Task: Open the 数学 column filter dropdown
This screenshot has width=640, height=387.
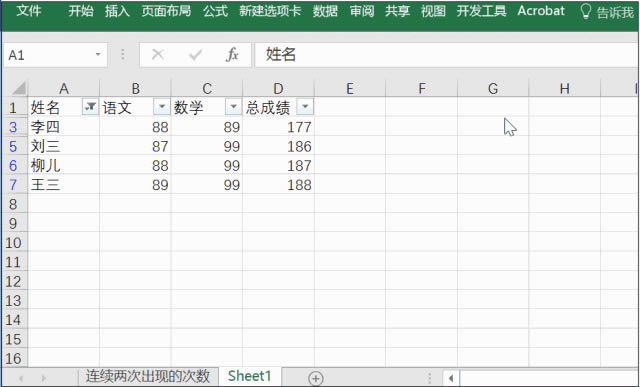Action: tap(233, 107)
